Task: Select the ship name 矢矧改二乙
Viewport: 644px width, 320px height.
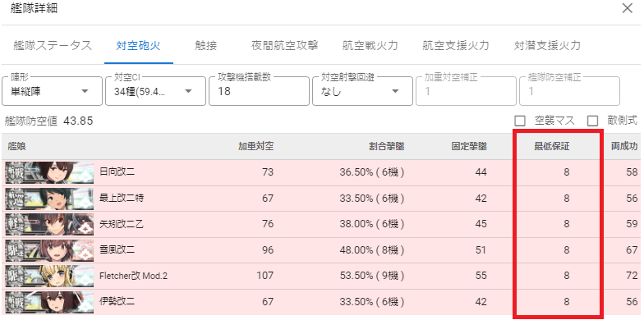Action: tap(122, 225)
